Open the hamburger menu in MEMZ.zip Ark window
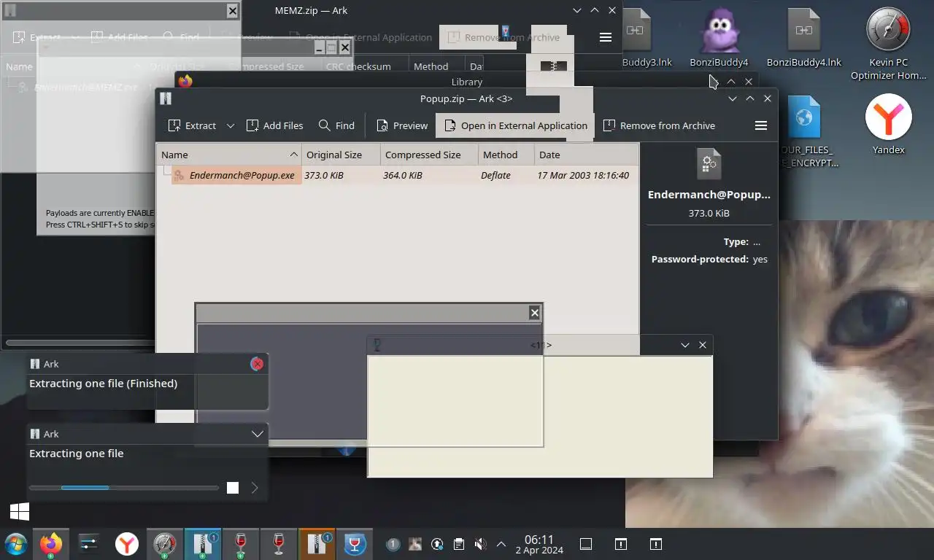This screenshot has width=934, height=560. [605, 37]
